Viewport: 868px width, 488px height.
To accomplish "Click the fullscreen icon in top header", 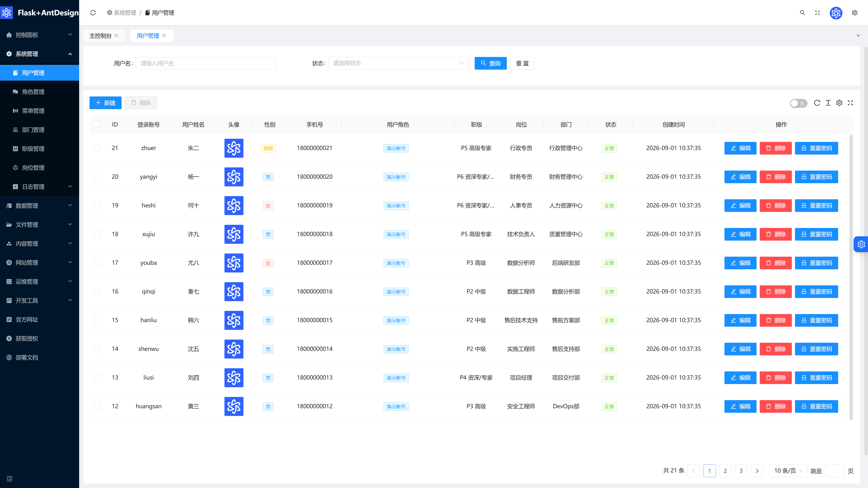I will [817, 13].
